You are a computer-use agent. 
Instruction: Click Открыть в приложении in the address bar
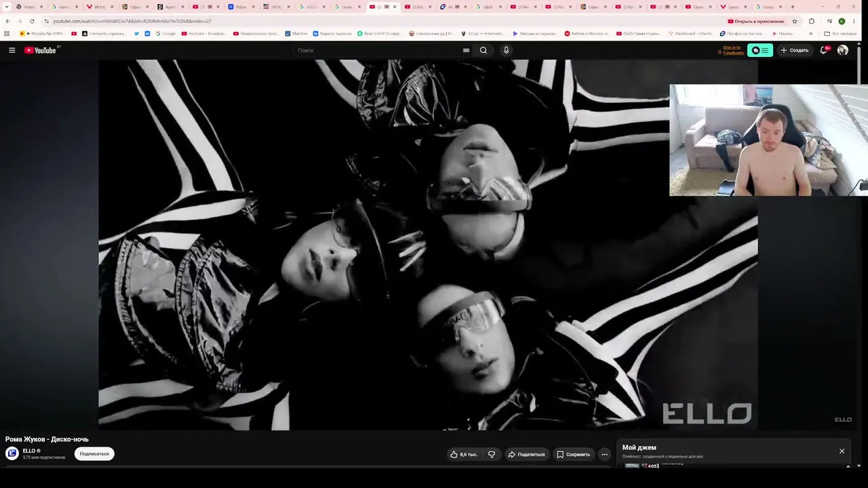(755, 21)
